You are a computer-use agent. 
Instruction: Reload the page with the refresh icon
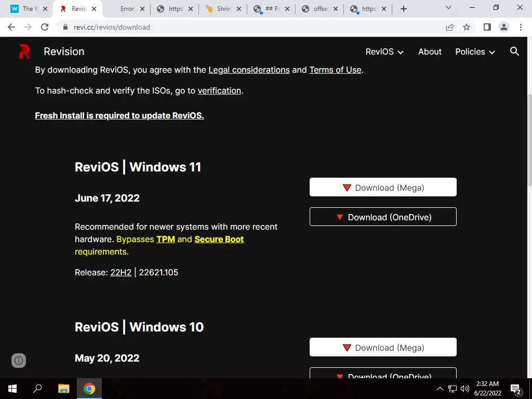click(45, 27)
